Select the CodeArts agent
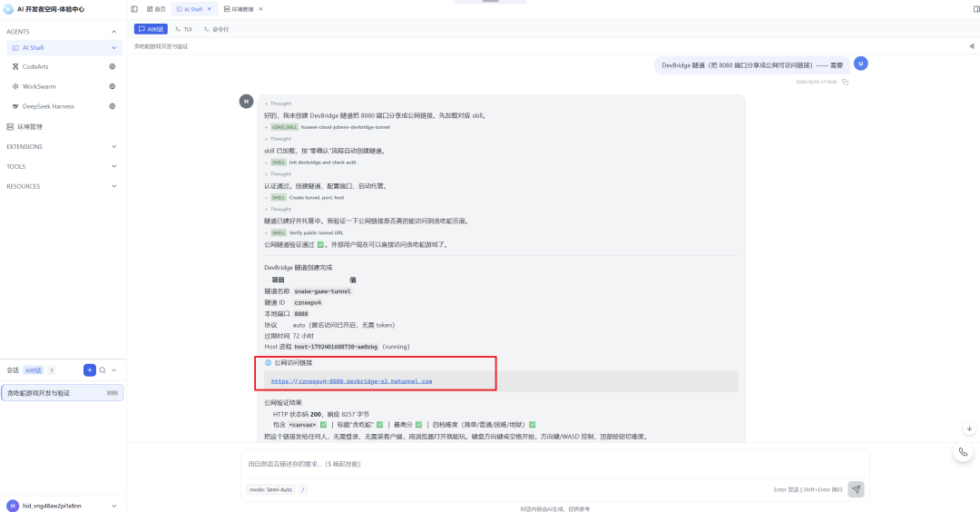The image size is (980, 512). [35, 66]
